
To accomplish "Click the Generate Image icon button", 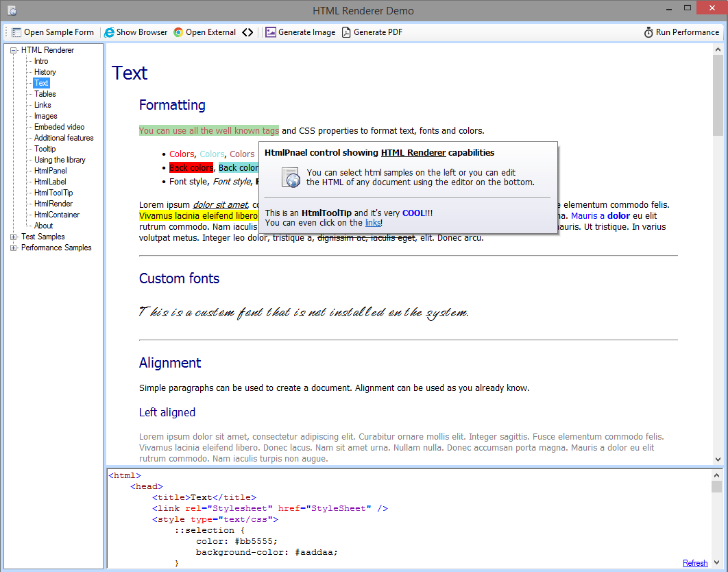I will 300,32.
